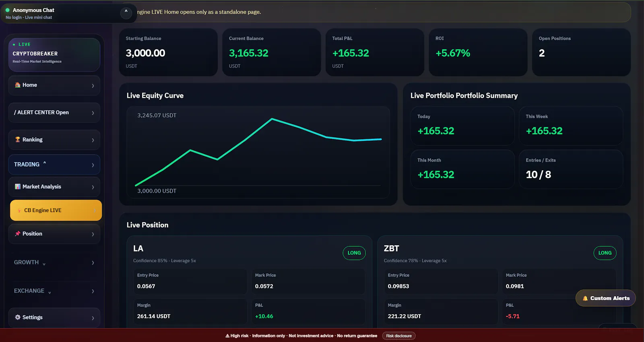Click the CRYPTOBREAKER live brand card
This screenshot has height=342, width=644.
pyautogui.click(x=54, y=55)
